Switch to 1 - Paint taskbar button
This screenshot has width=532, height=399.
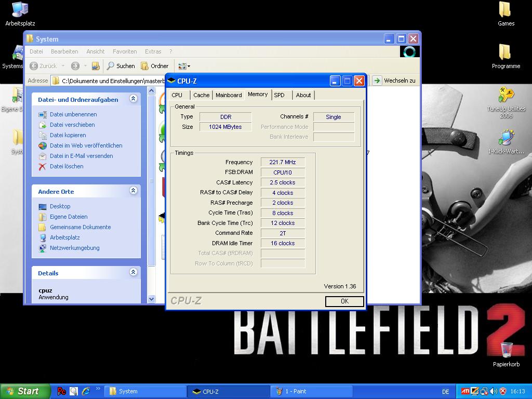[312, 392]
